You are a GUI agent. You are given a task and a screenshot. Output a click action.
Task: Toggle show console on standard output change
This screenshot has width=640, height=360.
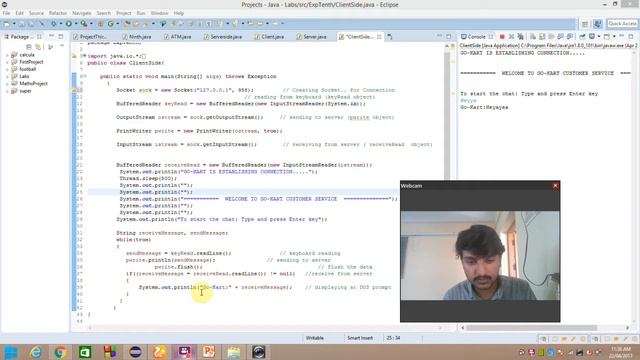pos(560,37)
